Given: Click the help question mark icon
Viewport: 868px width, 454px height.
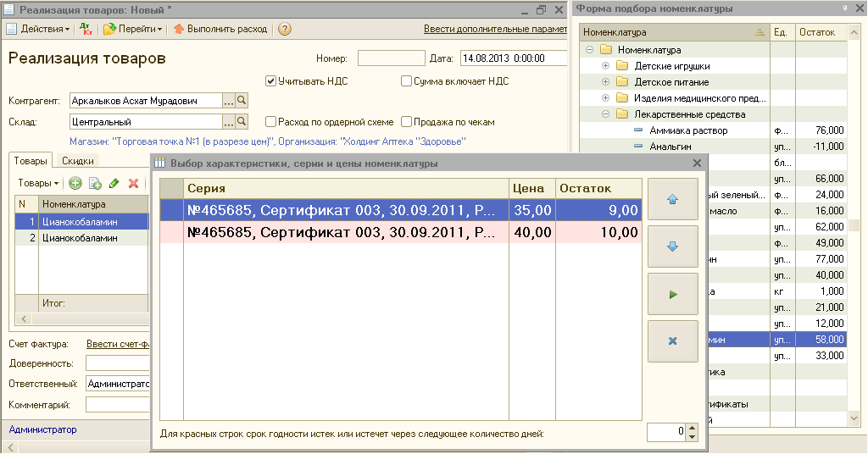Looking at the screenshot, I should [x=285, y=29].
